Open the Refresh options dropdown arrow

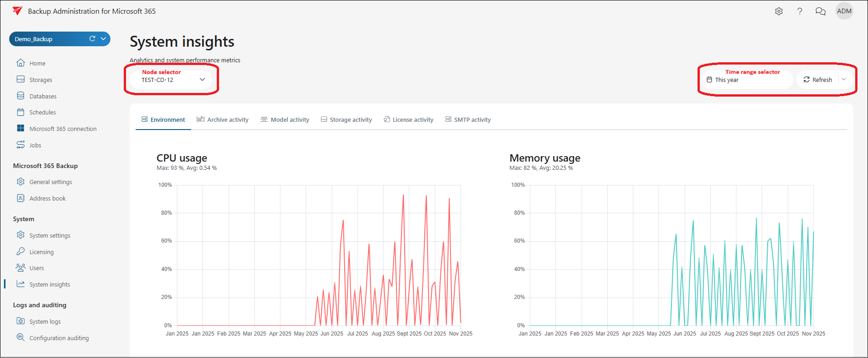(x=844, y=80)
